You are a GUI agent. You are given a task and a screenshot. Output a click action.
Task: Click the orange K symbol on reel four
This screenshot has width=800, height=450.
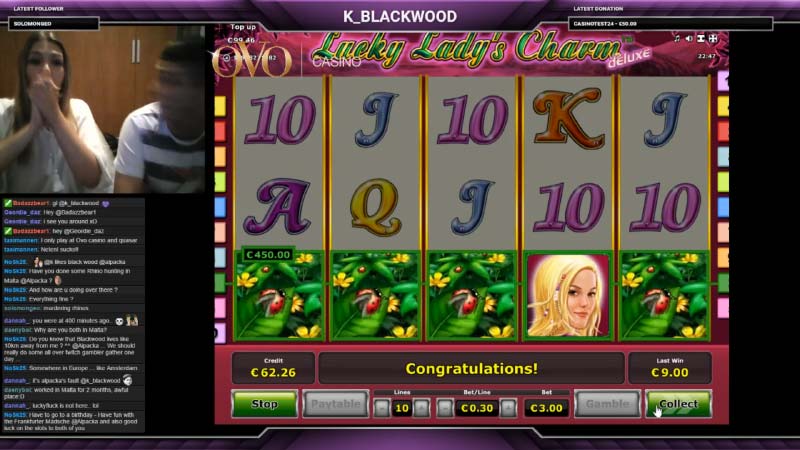click(568, 118)
